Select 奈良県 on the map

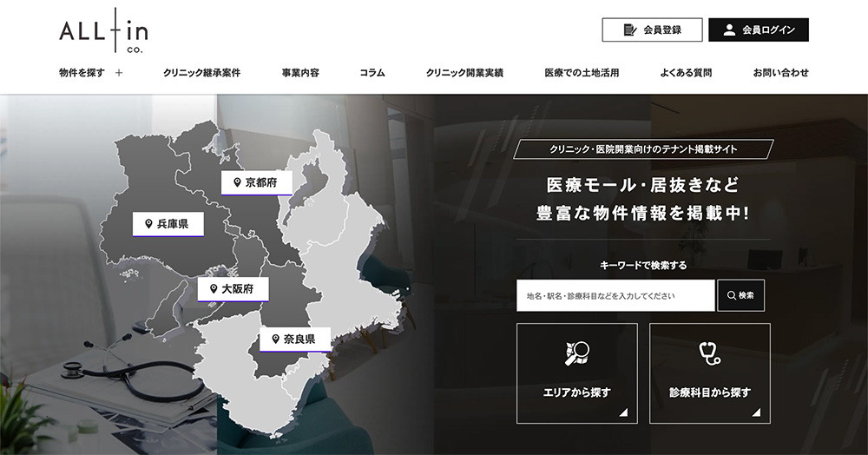295,340
